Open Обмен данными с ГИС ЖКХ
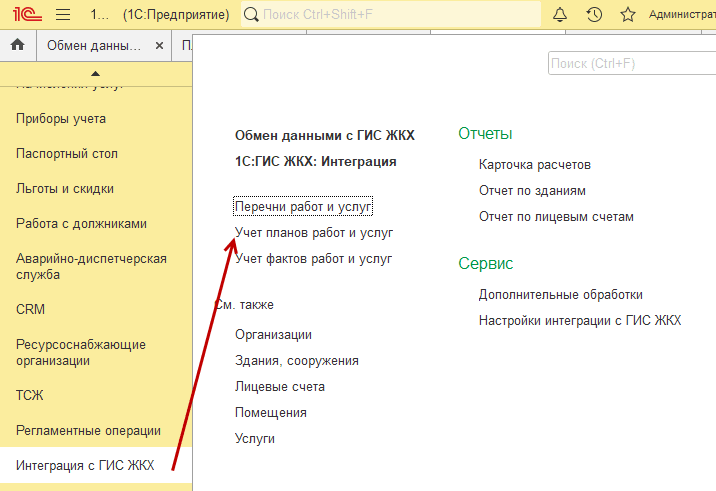716x491 pixels. point(325,135)
